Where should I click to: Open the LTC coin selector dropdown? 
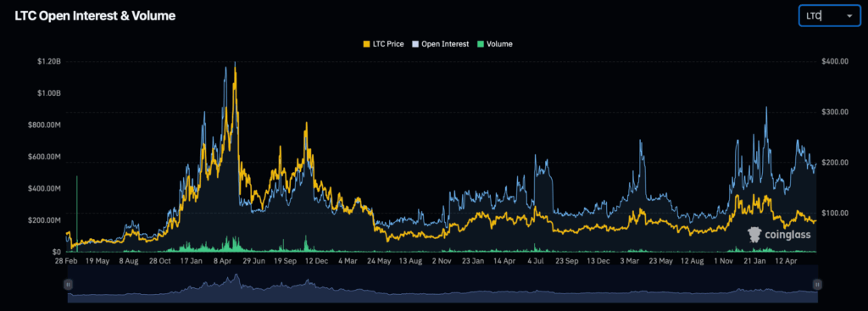tap(829, 16)
